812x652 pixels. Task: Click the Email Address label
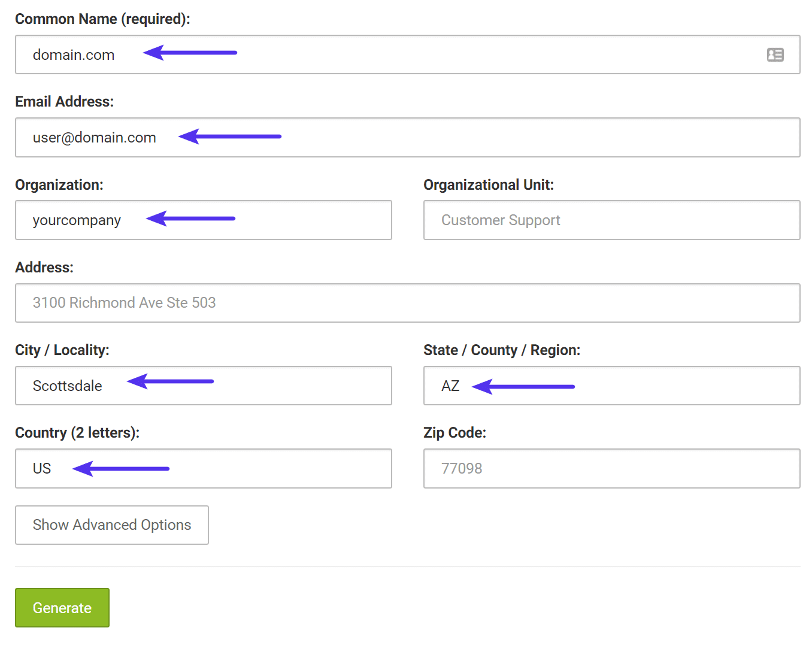[x=64, y=101]
